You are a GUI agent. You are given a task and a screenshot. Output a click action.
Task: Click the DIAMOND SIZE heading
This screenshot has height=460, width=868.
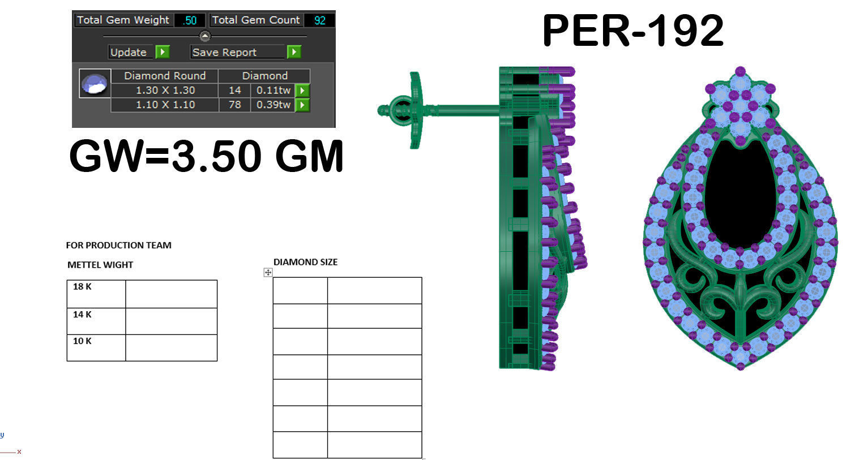pyautogui.click(x=305, y=262)
